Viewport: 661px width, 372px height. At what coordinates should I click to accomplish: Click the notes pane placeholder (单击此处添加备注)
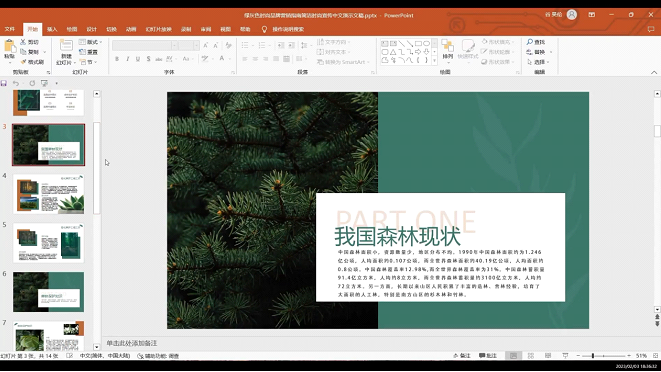tap(132, 343)
